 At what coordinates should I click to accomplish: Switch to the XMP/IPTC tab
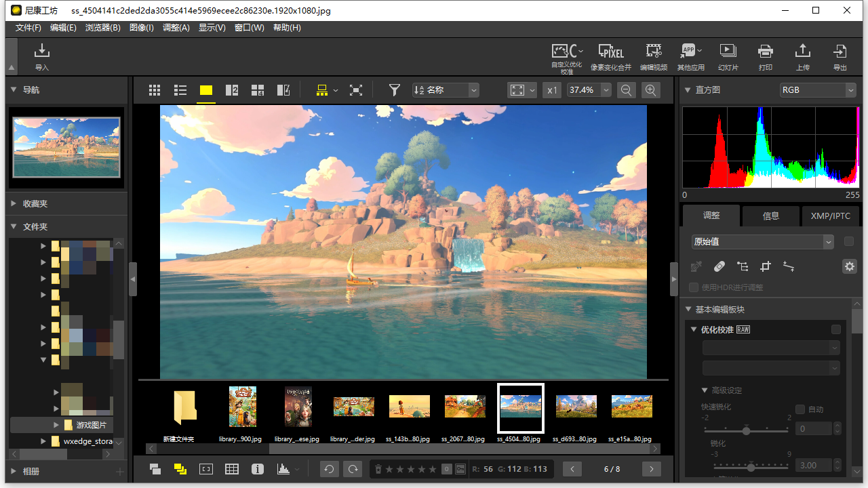[831, 216]
